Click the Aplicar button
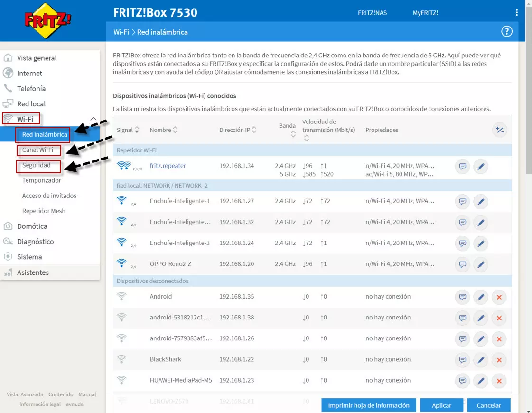 pos(441,405)
